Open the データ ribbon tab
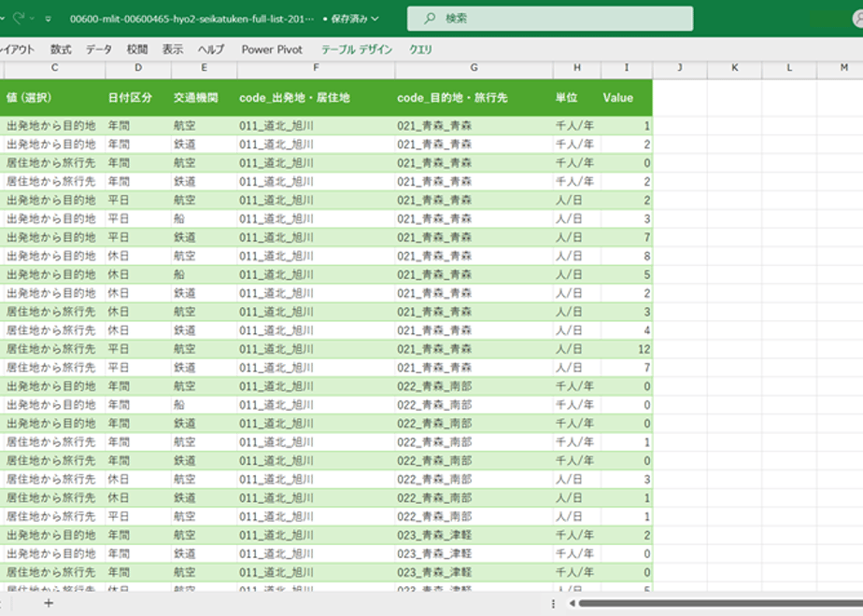The height and width of the screenshot is (616, 863). pos(98,49)
